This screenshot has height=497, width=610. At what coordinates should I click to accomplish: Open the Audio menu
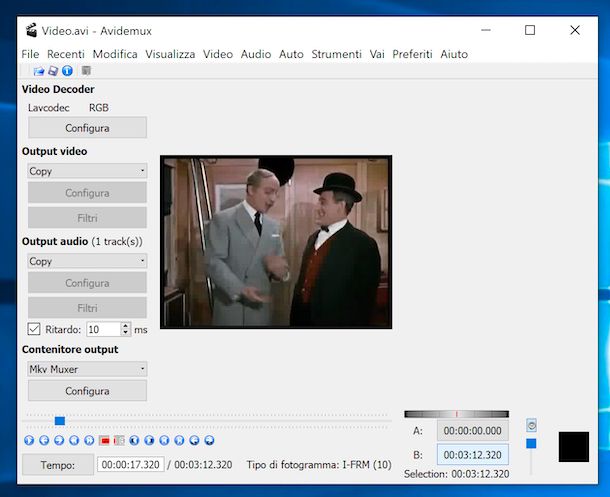point(256,54)
